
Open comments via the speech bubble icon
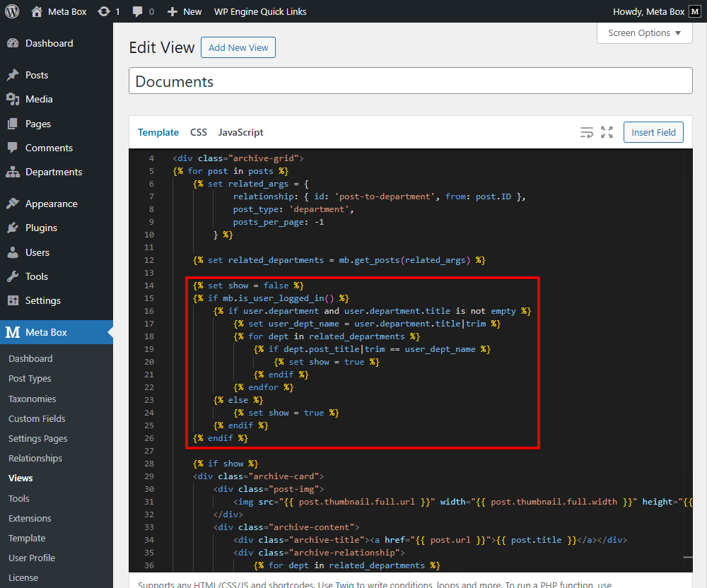pyautogui.click(x=137, y=11)
